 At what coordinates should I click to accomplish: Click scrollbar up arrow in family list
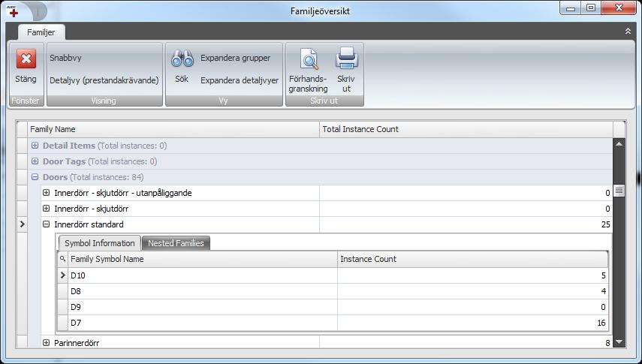619,144
